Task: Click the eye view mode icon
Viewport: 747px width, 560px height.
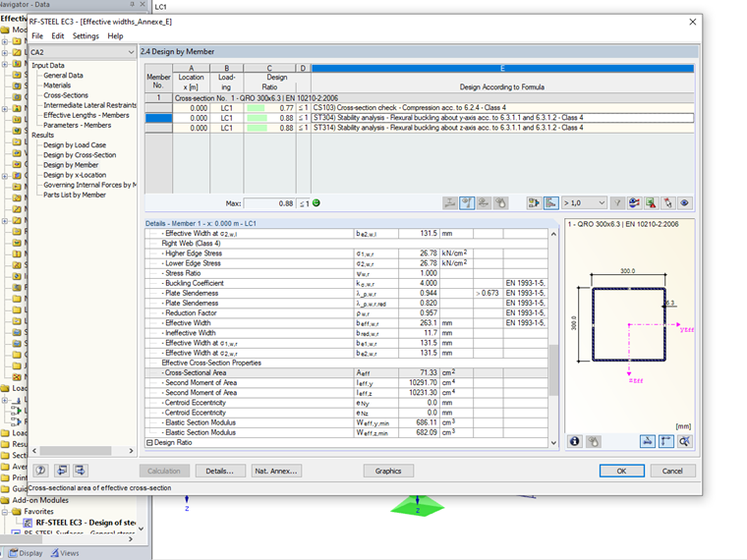Action: [x=685, y=202]
